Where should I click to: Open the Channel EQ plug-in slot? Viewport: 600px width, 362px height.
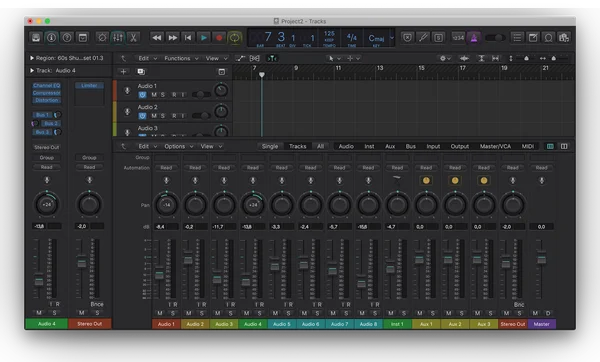[x=46, y=85]
